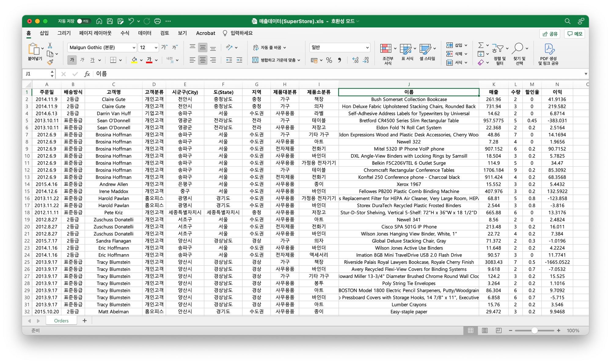Align cell text to the right
The height and width of the screenshot is (364, 611).
(x=213, y=60)
